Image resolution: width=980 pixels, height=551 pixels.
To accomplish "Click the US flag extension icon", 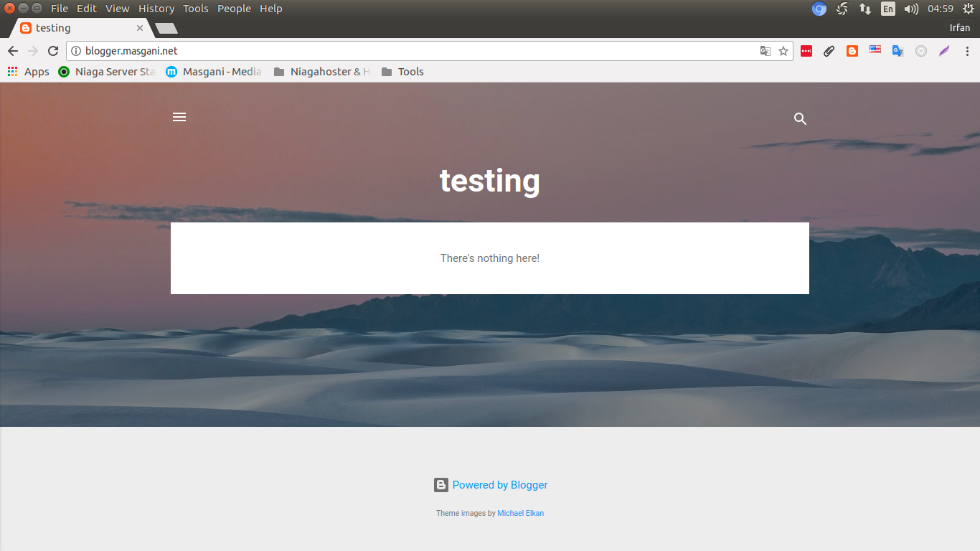I will point(875,50).
